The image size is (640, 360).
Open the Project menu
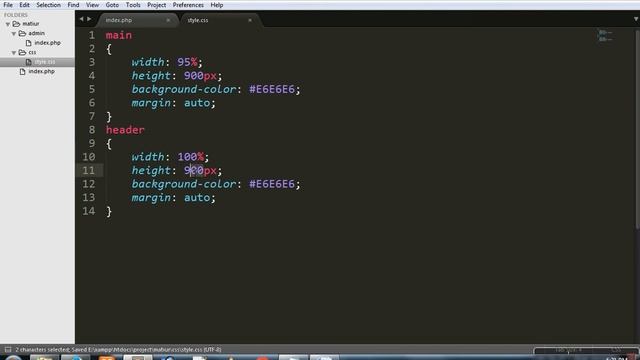coord(156,5)
